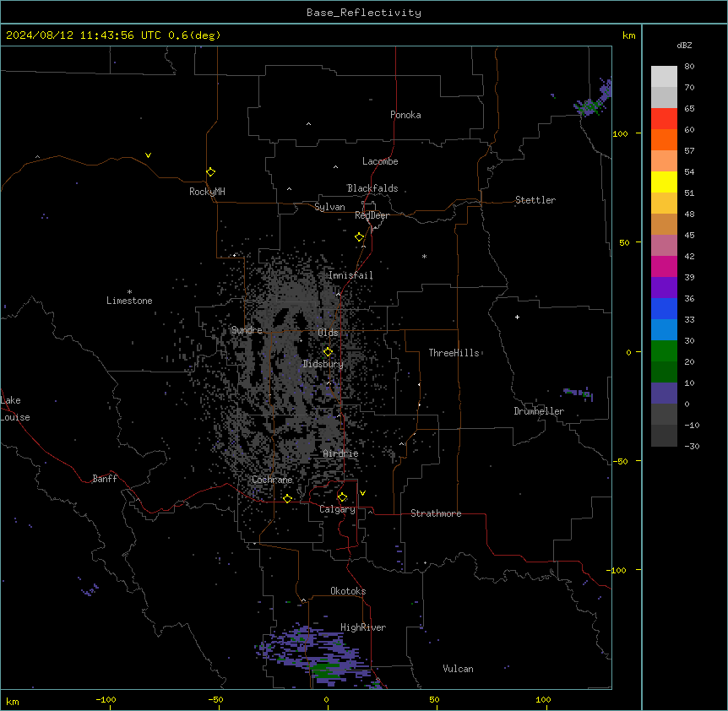Click the Olds town label
The image size is (728, 711).
pyautogui.click(x=328, y=333)
